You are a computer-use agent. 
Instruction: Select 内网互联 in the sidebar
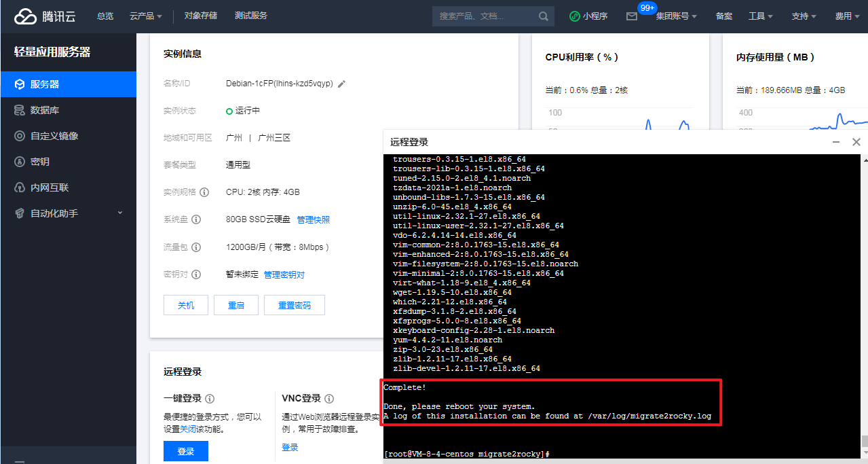(68, 188)
